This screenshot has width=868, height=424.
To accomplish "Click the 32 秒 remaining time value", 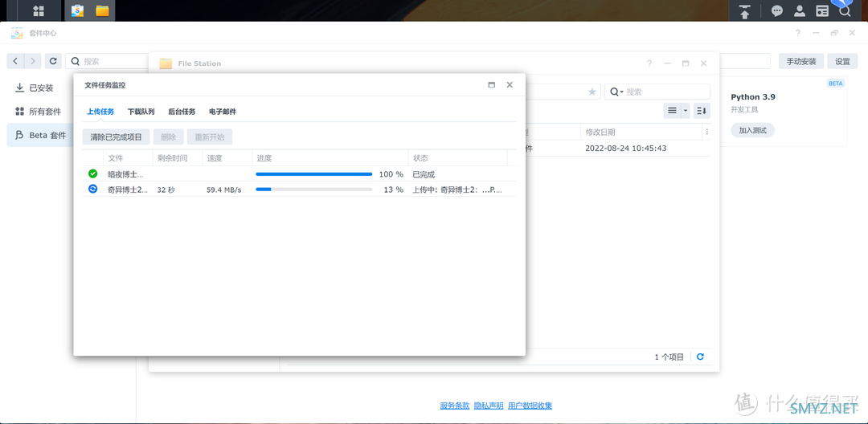I will click(166, 190).
